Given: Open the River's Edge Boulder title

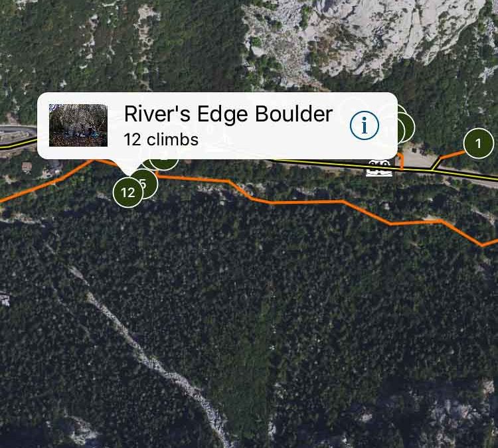Looking at the screenshot, I should (x=228, y=113).
